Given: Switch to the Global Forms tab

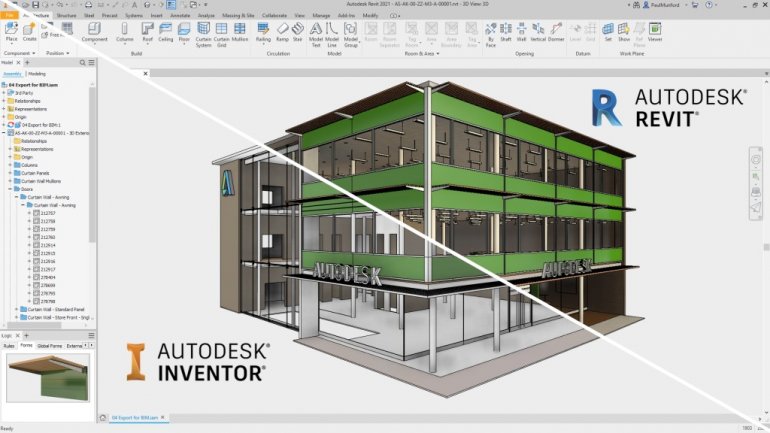Looking at the screenshot, I should click(x=50, y=346).
